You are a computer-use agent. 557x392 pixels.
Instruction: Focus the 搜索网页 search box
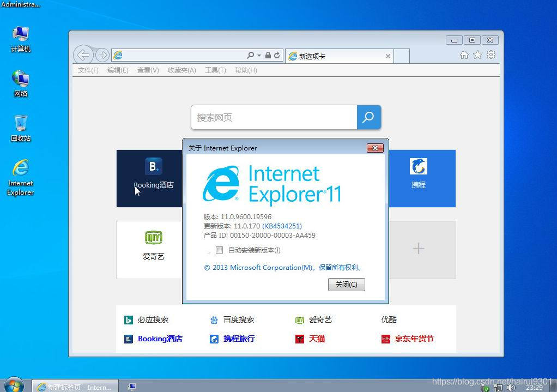pyautogui.click(x=274, y=117)
